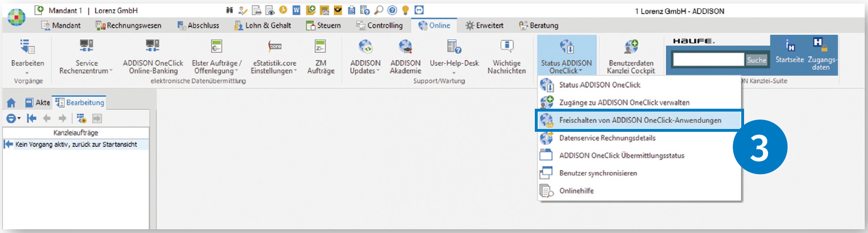Open print preview with the eye-document icon

(x=270, y=10)
